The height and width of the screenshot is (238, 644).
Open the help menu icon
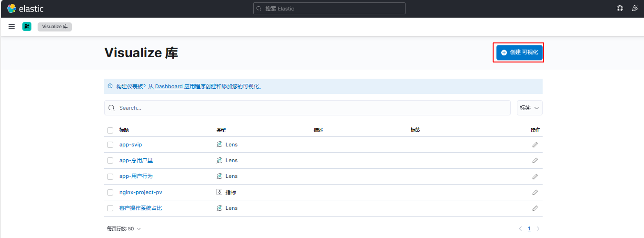point(620,9)
